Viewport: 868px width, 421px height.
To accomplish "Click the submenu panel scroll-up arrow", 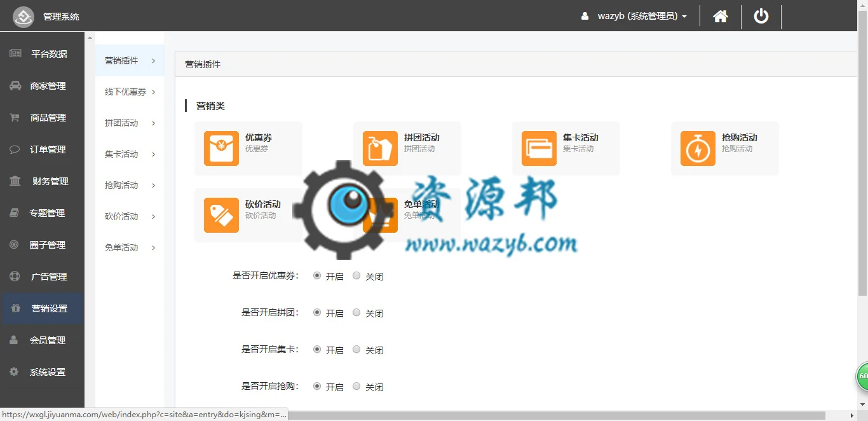I will 90,37.
